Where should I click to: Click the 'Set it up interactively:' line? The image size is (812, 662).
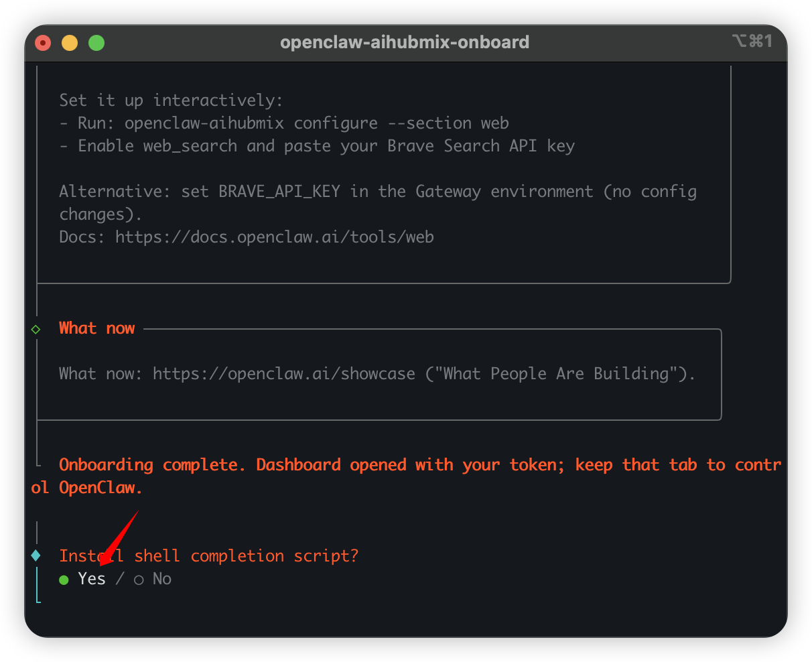(172, 101)
